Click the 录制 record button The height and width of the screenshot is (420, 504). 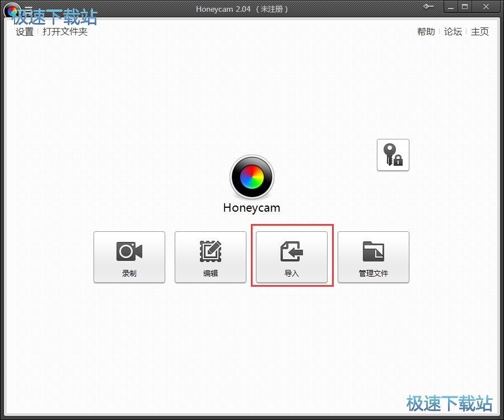pyautogui.click(x=129, y=257)
